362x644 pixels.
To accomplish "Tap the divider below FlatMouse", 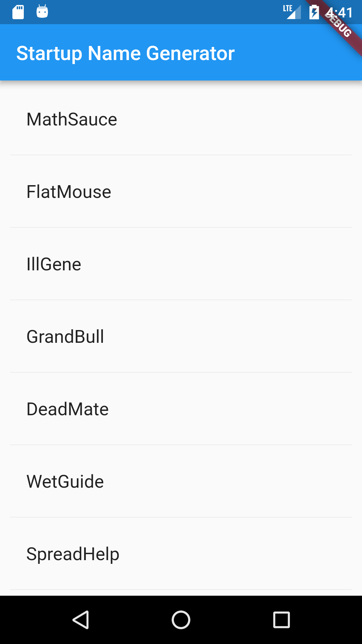I will point(181,227).
